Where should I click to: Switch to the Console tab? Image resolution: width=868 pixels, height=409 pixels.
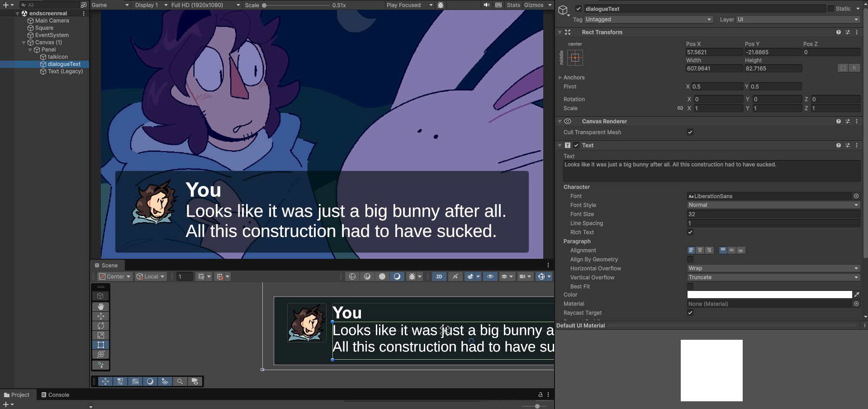click(55, 395)
